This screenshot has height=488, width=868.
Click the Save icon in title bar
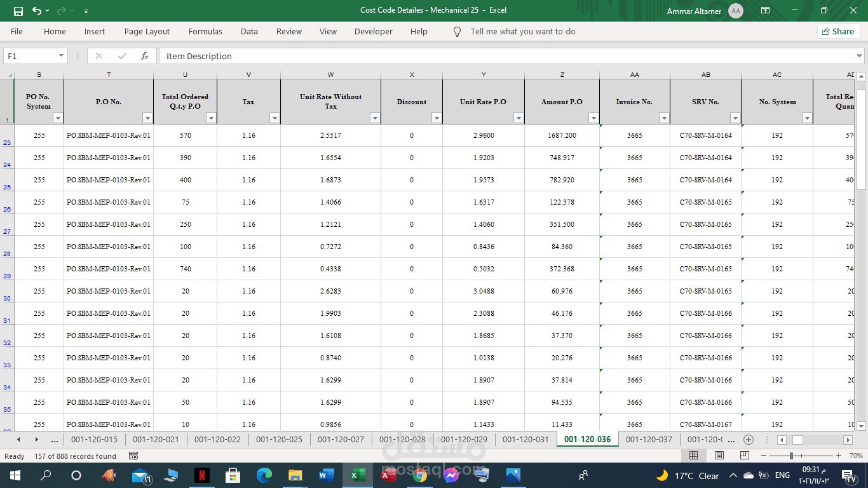18,11
